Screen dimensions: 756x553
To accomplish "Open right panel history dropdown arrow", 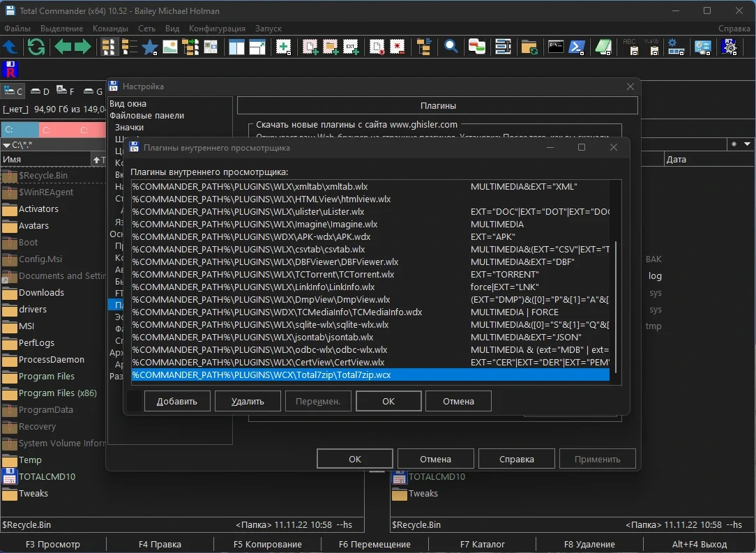I will pos(747,144).
